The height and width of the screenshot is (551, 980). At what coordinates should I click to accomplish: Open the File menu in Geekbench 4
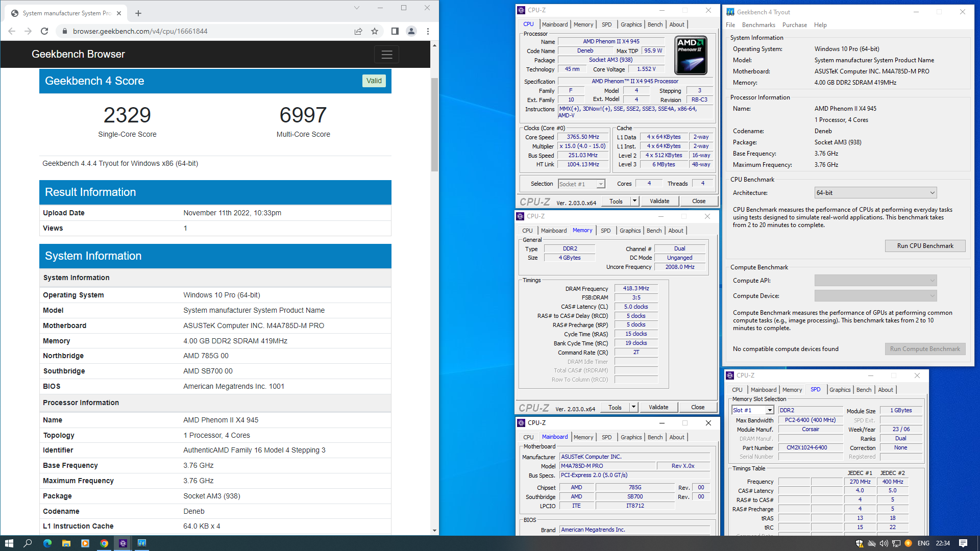(x=730, y=25)
